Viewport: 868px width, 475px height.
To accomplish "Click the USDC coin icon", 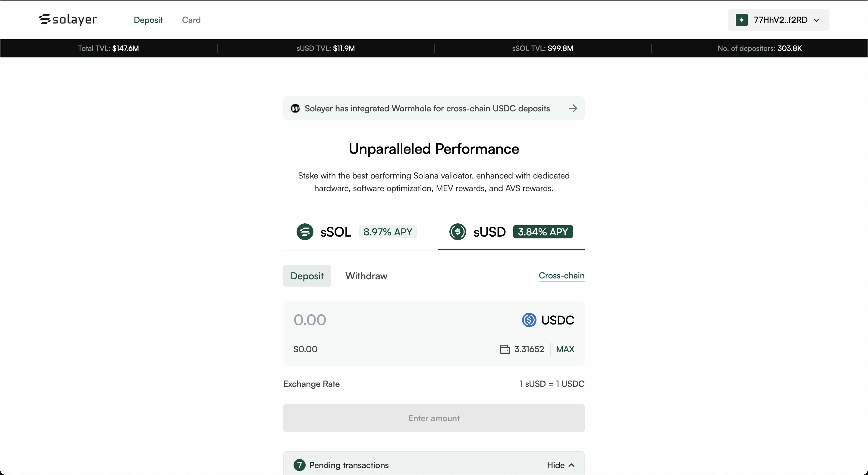I will click(x=529, y=320).
